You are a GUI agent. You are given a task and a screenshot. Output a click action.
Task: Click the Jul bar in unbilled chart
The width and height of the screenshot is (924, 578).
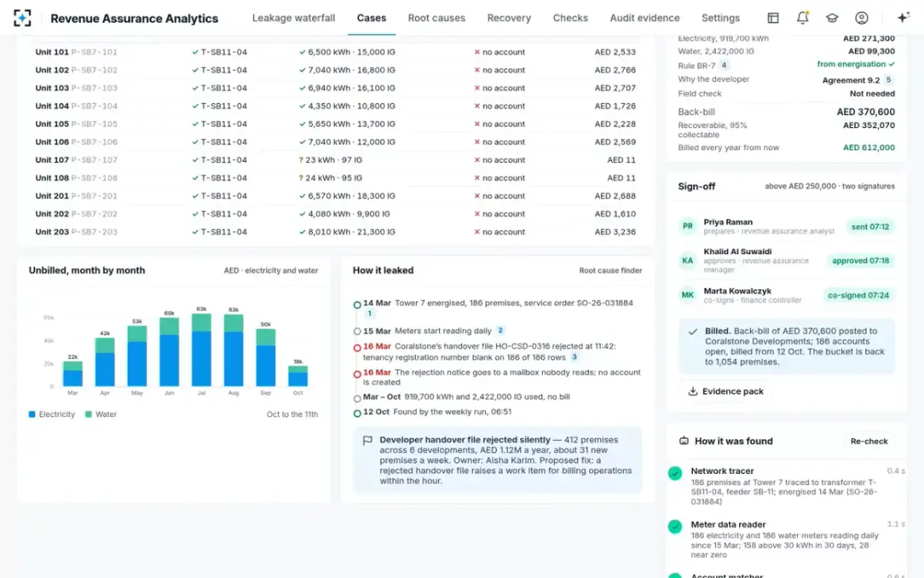[202, 350]
